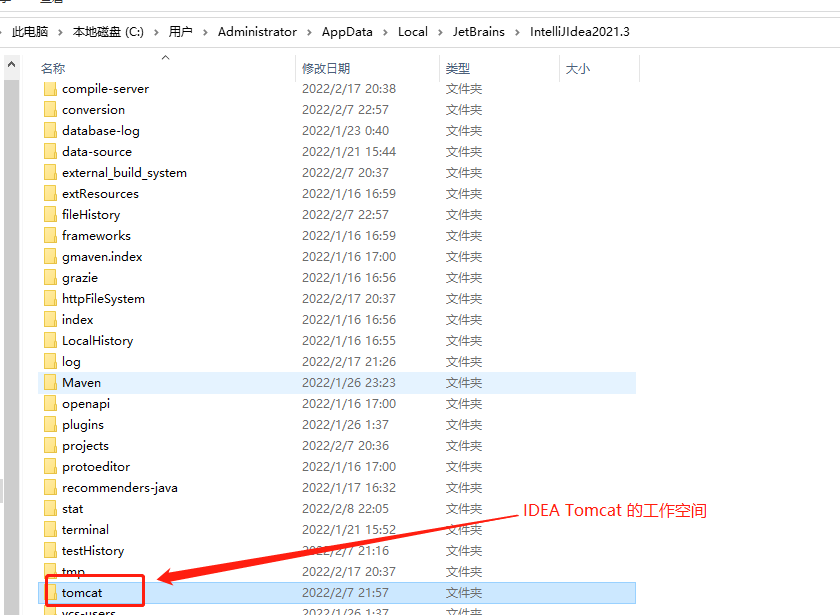This screenshot has width=840, height=615.
Task: Click the conversion folder icon
Action: click(50, 110)
